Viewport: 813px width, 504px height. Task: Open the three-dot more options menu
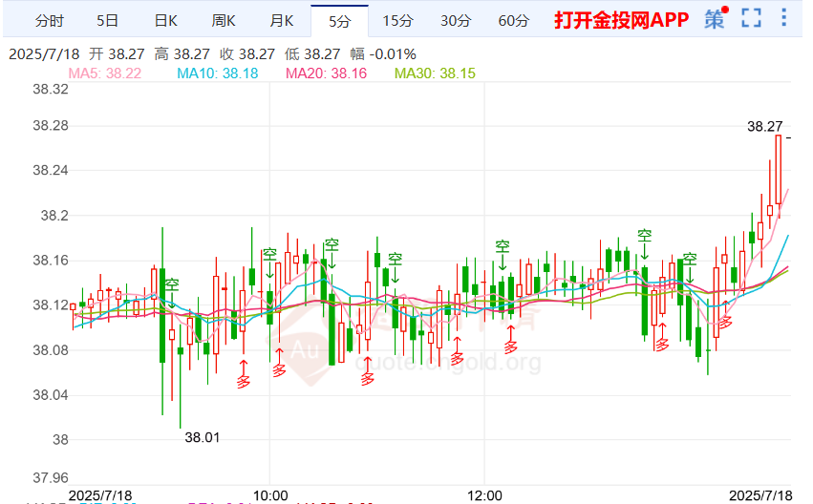point(783,17)
